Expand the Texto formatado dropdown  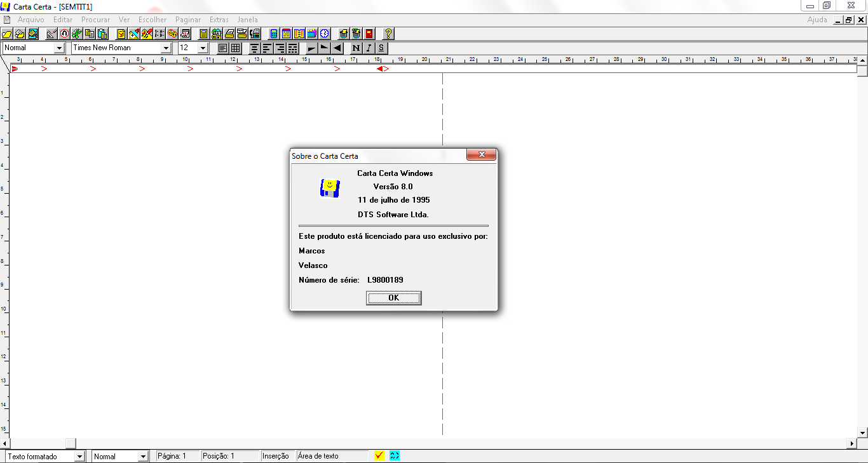(79, 456)
